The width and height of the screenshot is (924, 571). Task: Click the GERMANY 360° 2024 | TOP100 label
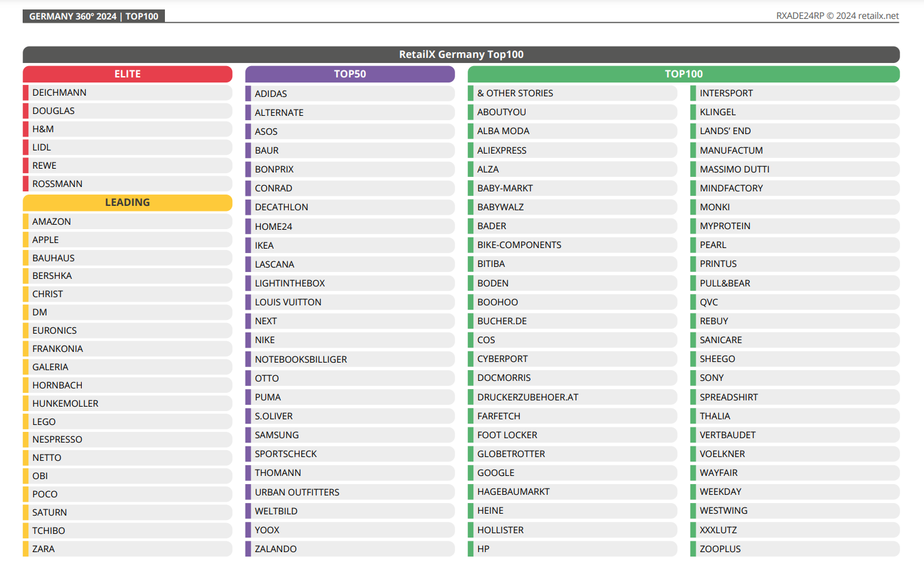pyautogui.click(x=94, y=16)
